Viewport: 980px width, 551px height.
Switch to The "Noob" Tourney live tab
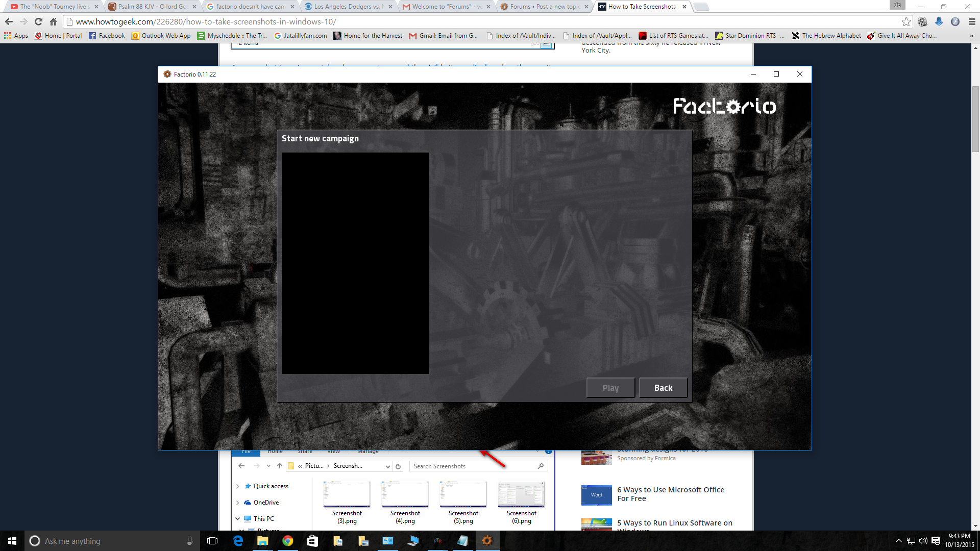(54, 7)
